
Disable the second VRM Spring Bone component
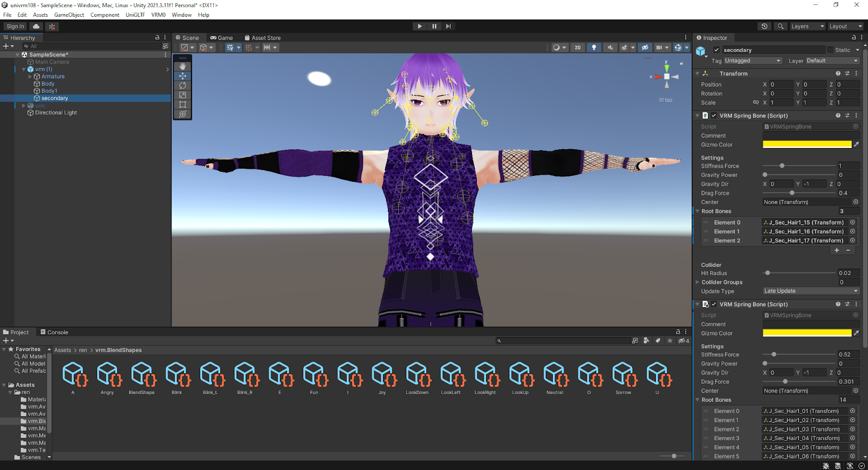point(714,304)
